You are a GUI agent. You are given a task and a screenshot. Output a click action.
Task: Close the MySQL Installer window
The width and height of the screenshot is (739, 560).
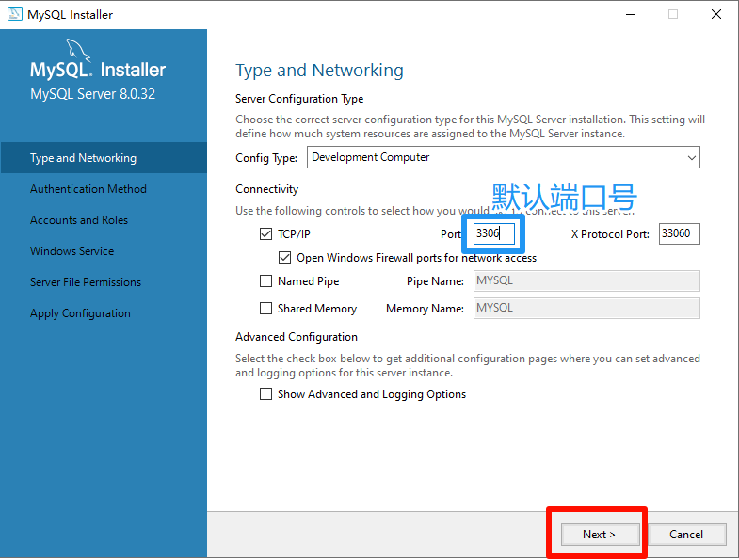click(716, 15)
